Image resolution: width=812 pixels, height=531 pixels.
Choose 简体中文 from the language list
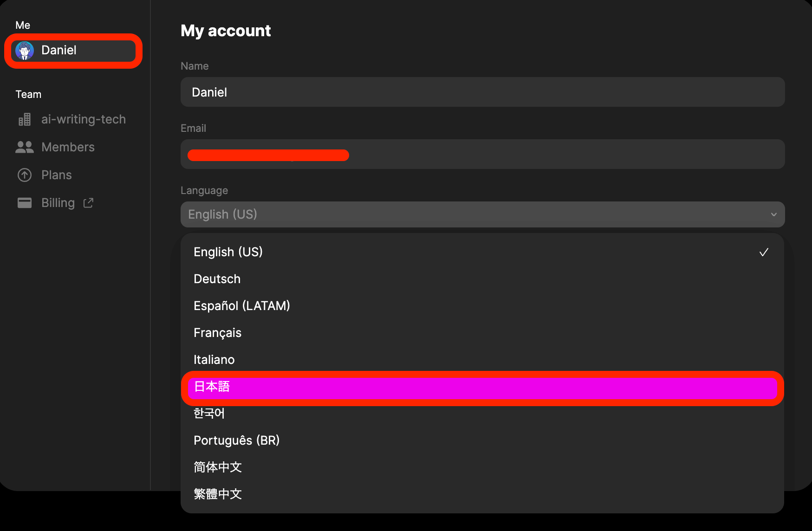[x=218, y=467]
